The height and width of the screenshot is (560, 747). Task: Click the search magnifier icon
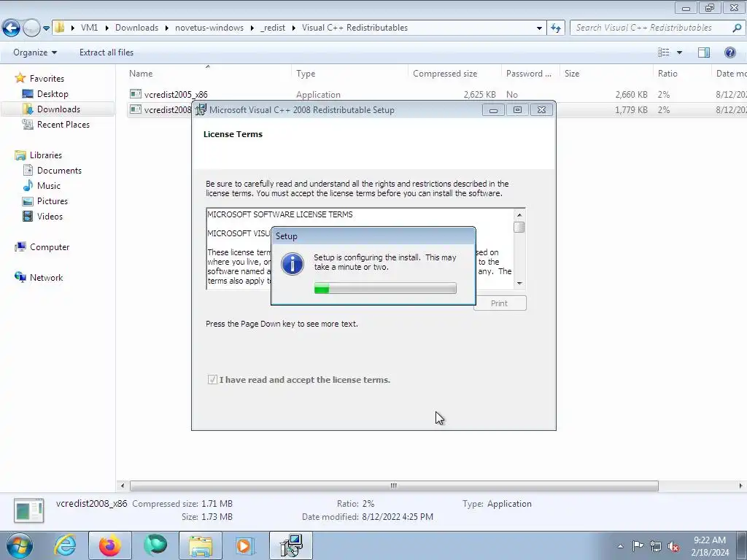point(737,28)
